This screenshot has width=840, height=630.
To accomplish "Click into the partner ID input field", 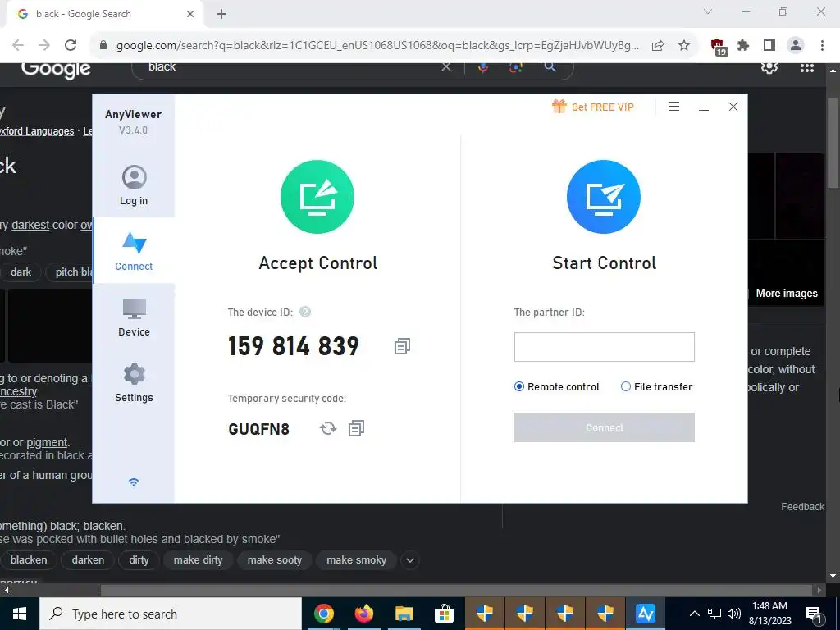I will click(605, 347).
